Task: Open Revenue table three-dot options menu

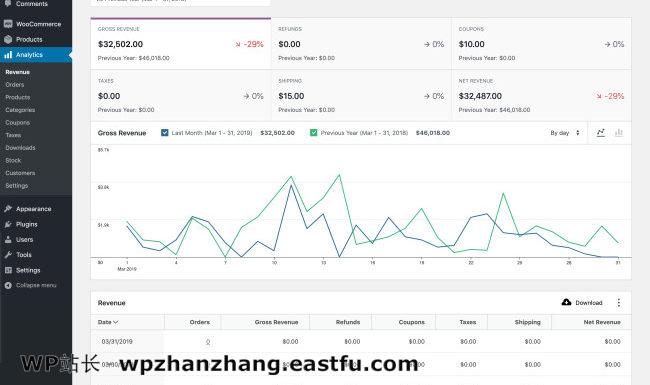Action: 618,303
